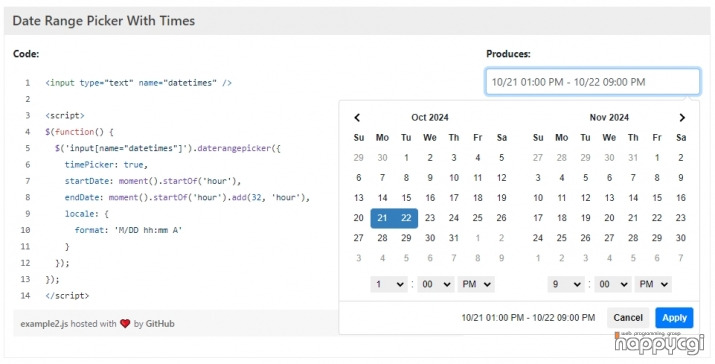This screenshot has height=364, width=715.
Task: Pick October 15 in the Oct calendar
Action: [x=406, y=198]
